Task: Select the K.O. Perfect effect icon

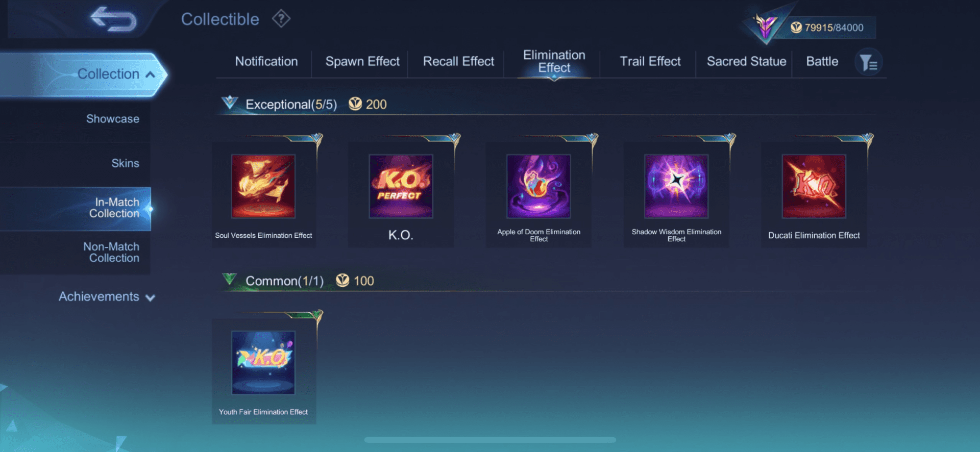Action: 401,186
